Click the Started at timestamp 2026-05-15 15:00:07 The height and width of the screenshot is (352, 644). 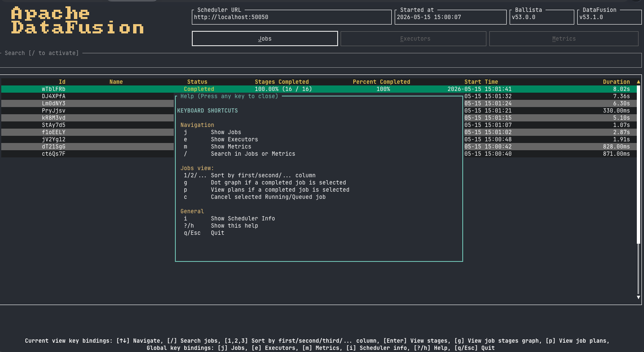coord(429,17)
